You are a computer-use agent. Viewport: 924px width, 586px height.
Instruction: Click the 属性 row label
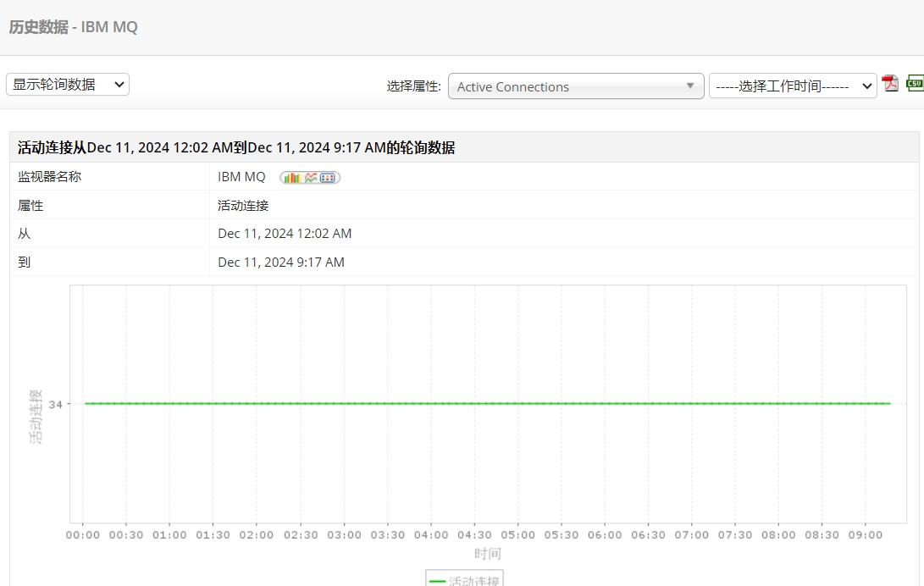click(x=30, y=206)
